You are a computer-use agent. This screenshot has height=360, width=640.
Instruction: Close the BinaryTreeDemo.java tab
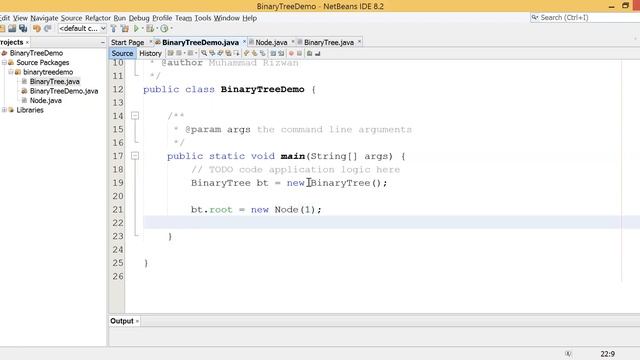244,42
